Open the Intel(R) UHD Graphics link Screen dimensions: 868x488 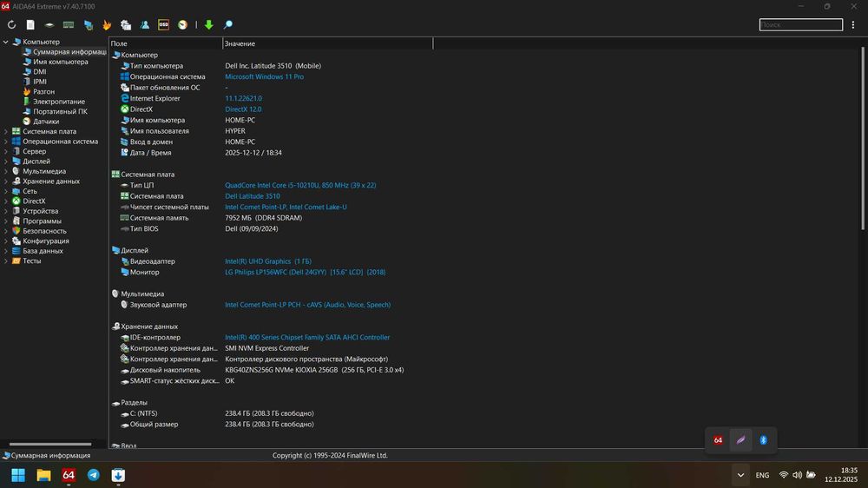(x=268, y=261)
